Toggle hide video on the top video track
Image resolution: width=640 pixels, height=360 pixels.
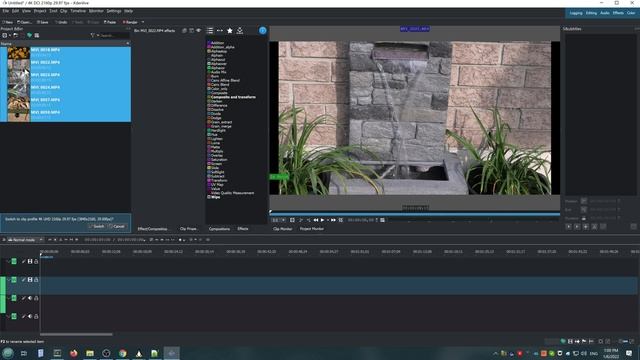point(30,261)
